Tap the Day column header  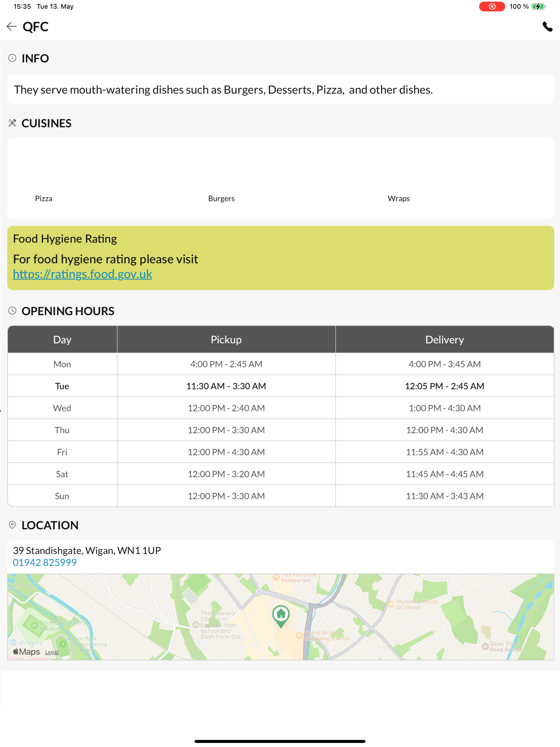[x=62, y=339]
